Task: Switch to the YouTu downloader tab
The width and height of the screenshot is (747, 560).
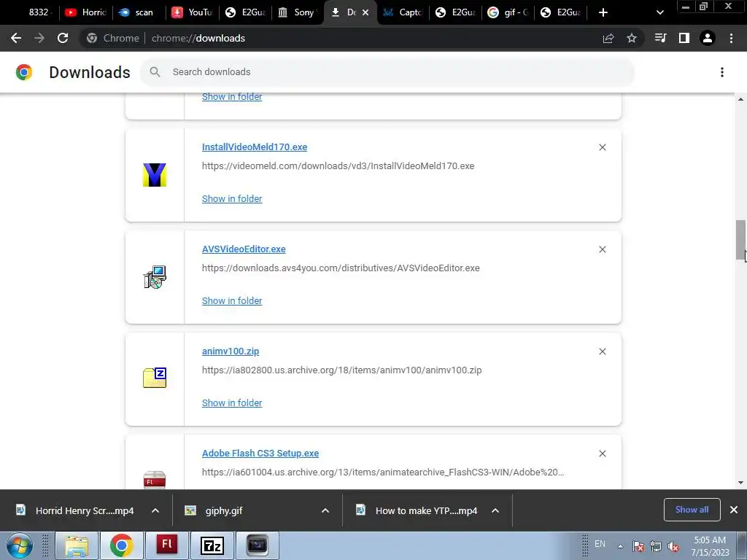Action: [192, 12]
